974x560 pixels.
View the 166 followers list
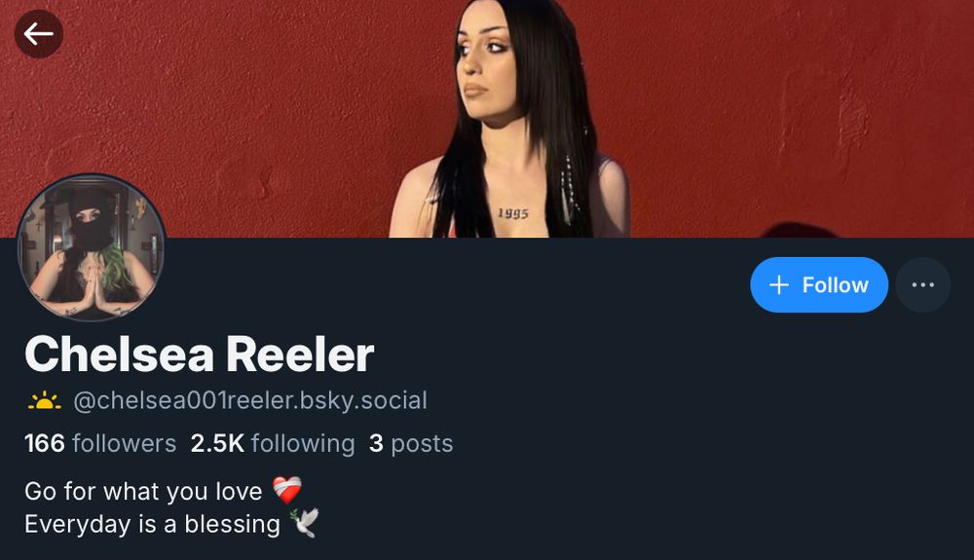(x=100, y=443)
